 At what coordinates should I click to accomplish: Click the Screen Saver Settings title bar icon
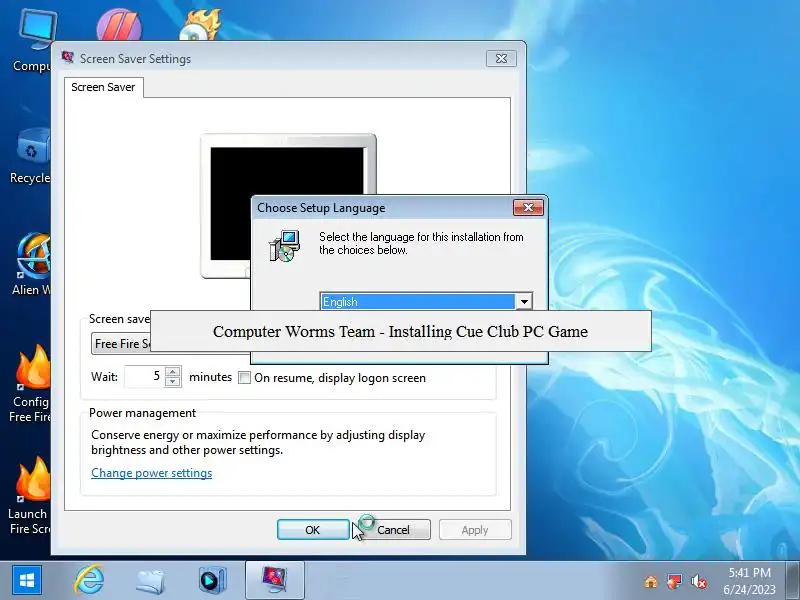pyautogui.click(x=67, y=58)
